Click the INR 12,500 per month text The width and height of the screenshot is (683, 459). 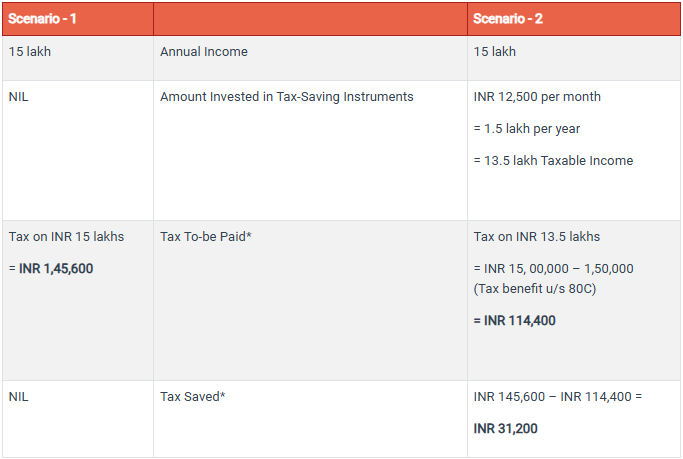pos(537,97)
